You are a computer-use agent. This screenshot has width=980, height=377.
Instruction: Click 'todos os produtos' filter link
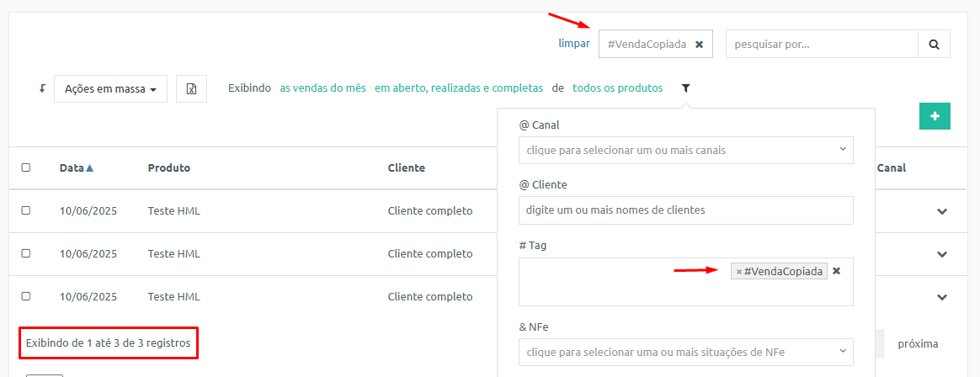(x=617, y=88)
